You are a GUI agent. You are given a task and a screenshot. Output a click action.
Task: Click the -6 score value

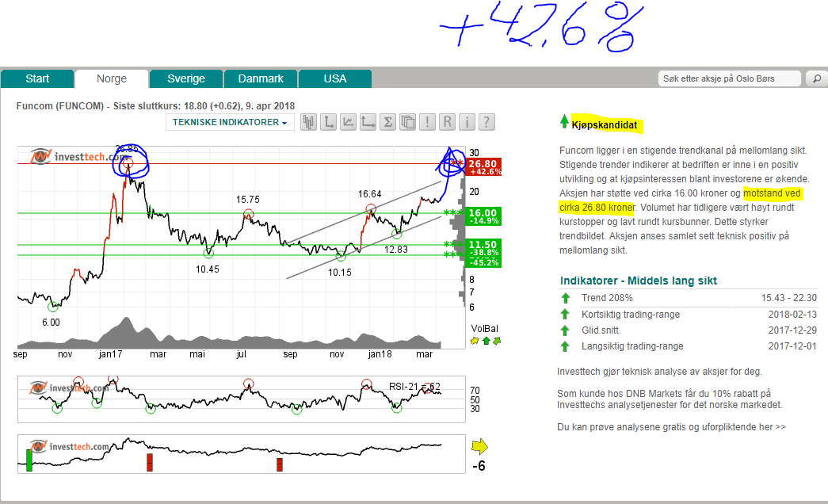pos(479,466)
